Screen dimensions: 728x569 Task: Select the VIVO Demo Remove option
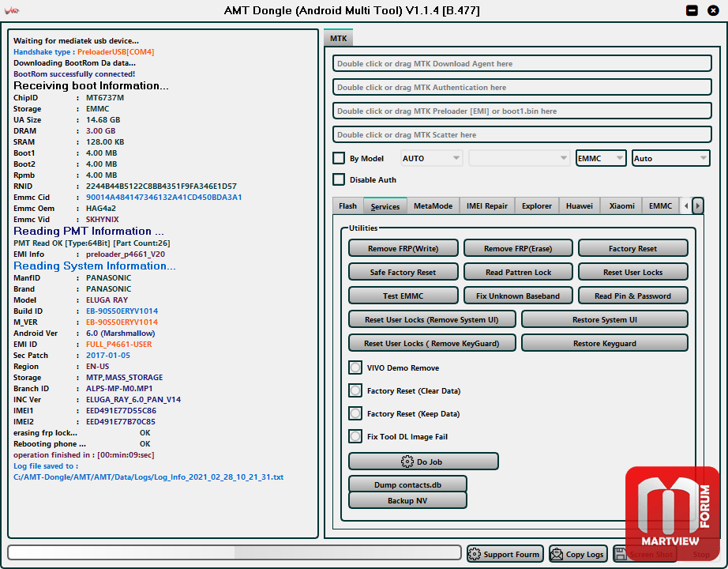(x=356, y=368)
